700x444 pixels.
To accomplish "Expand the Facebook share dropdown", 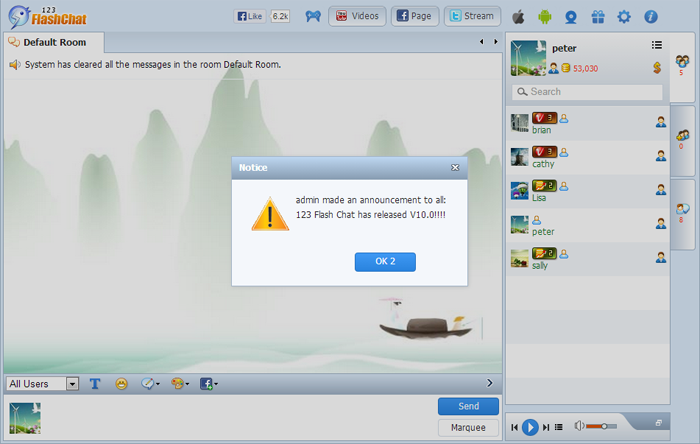I will [x=208, y=383].
